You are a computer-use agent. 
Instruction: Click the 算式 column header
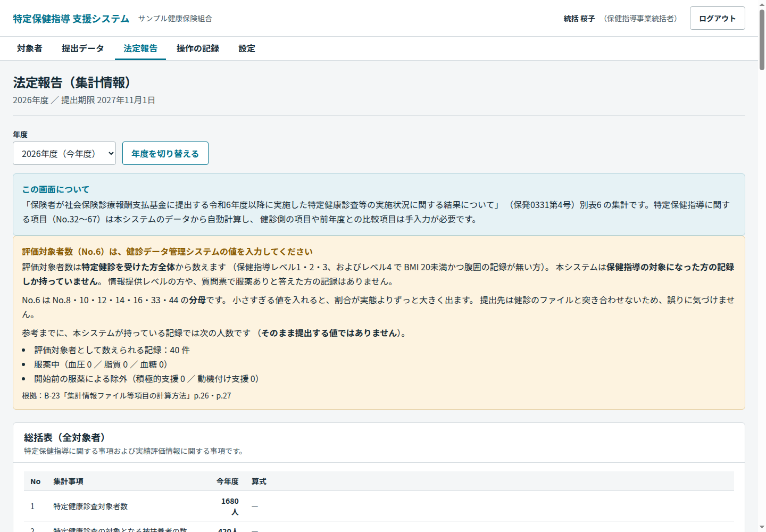click(x=259, y=481)
